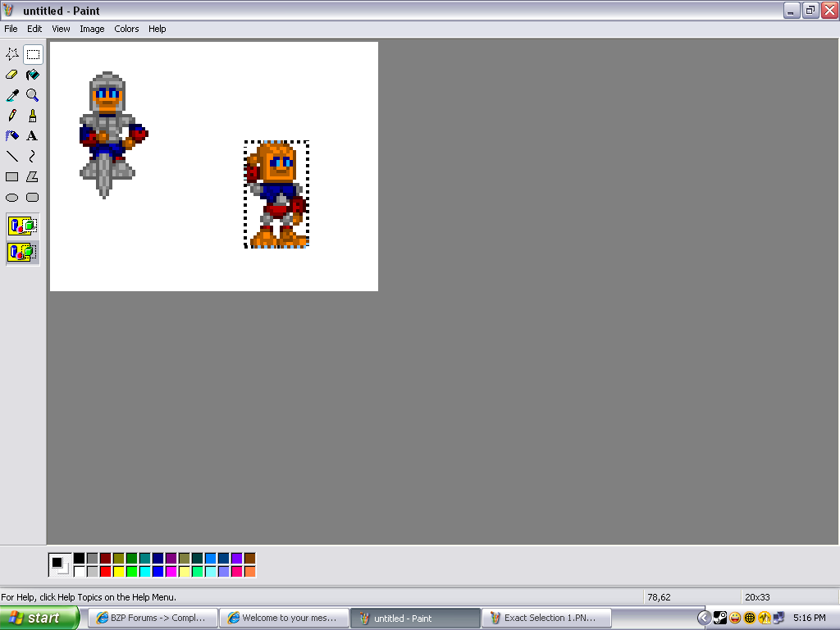The height and width of the screenshot is (630, 840).
Task: Activate the Fill With Color bucket tool
Action: coord(33,75)
